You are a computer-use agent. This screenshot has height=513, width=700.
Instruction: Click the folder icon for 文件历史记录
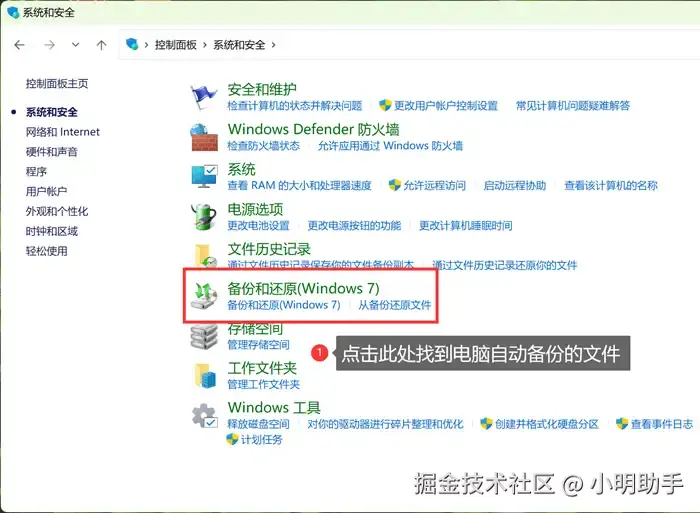pyautogui.click(x=205, y=255)
